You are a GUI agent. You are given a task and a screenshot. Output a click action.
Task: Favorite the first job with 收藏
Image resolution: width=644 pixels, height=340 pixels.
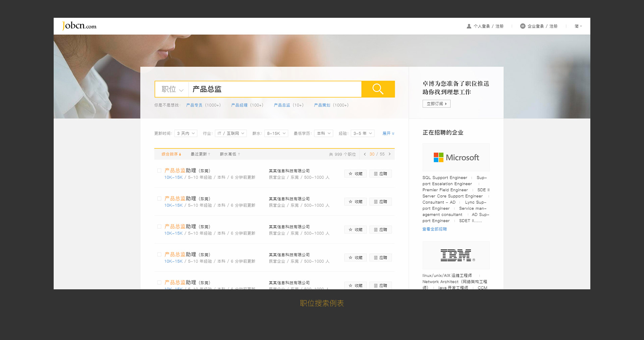(355, 174)
